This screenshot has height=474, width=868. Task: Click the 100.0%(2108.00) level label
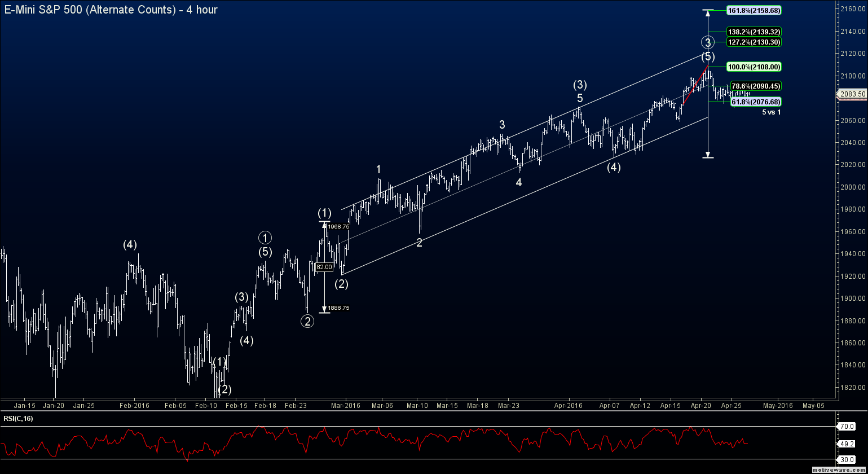(754, 67)
